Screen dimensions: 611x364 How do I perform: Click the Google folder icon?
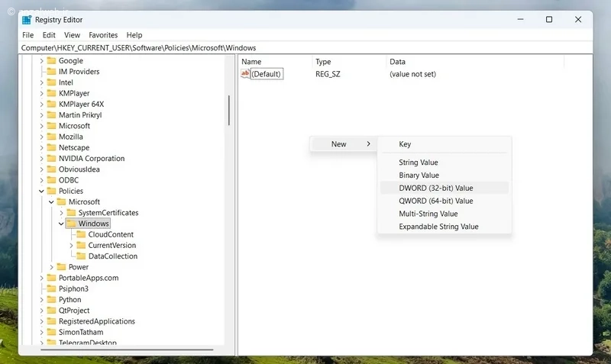pyautogui.click(x=51, y=61)
